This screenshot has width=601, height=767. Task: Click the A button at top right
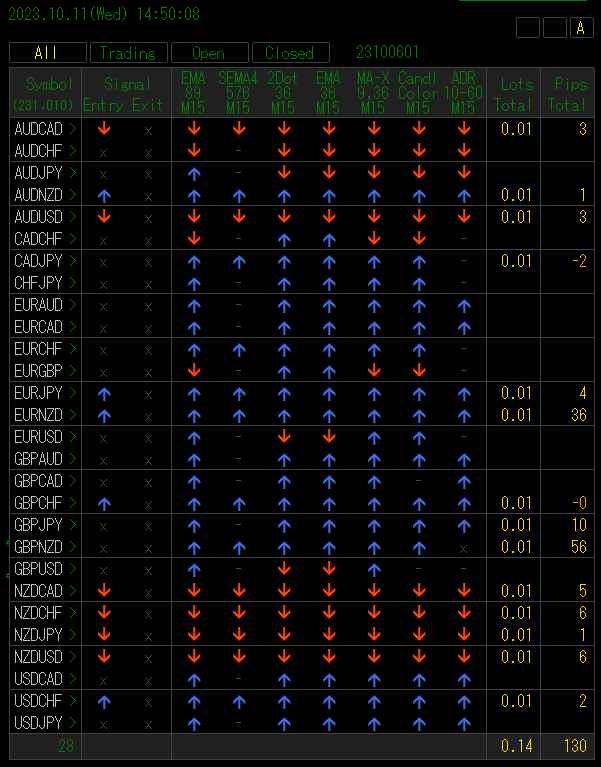click(x=581, y=27)
